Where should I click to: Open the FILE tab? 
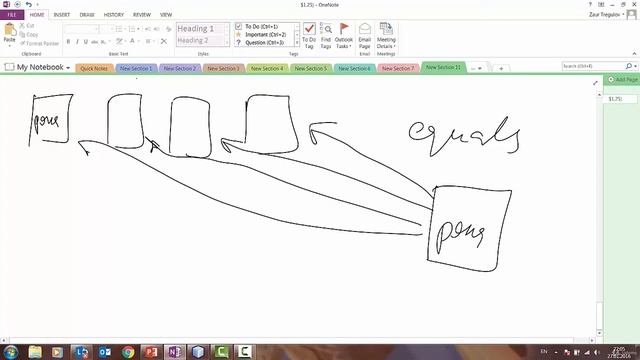coord(12,15)
